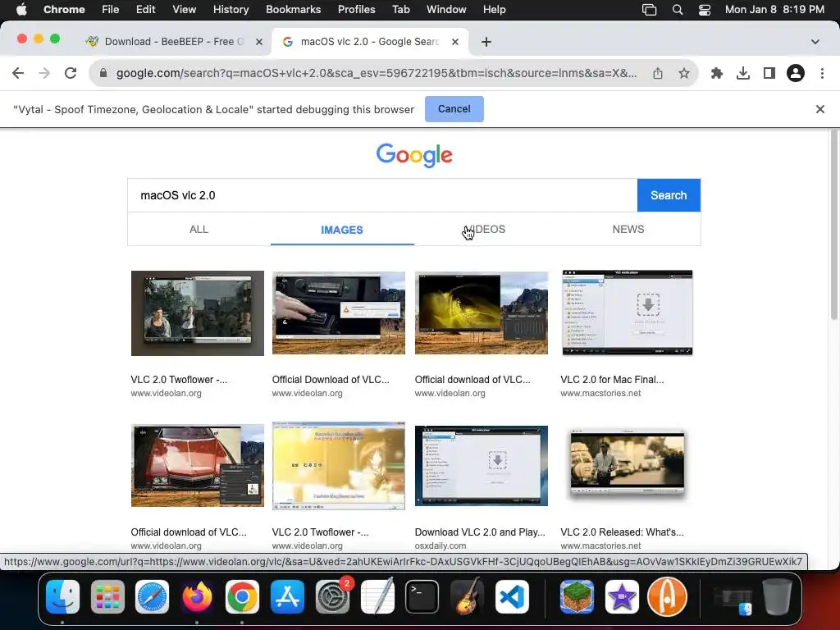Open Terminal from the Dock

point(422,597)
